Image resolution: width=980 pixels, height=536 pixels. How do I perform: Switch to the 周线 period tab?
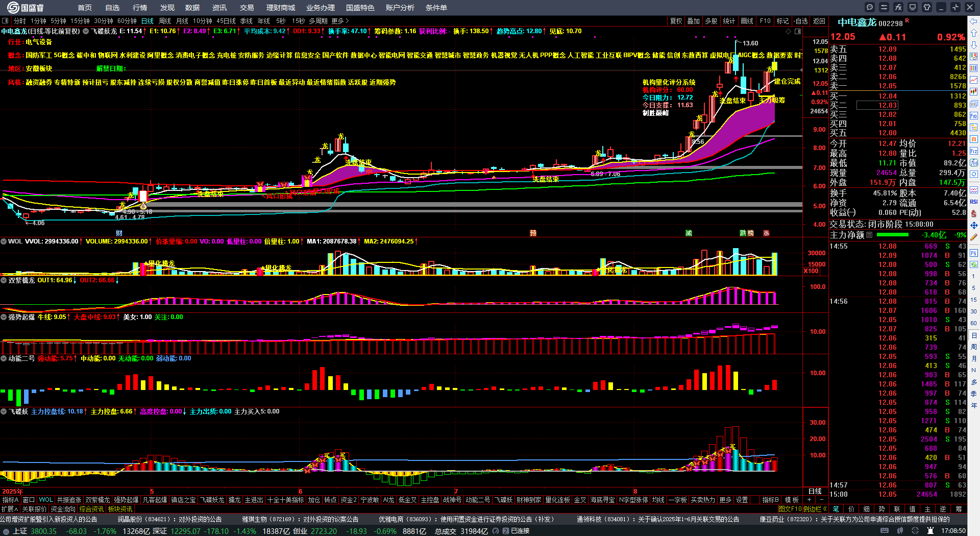click(x=165, y=21)
